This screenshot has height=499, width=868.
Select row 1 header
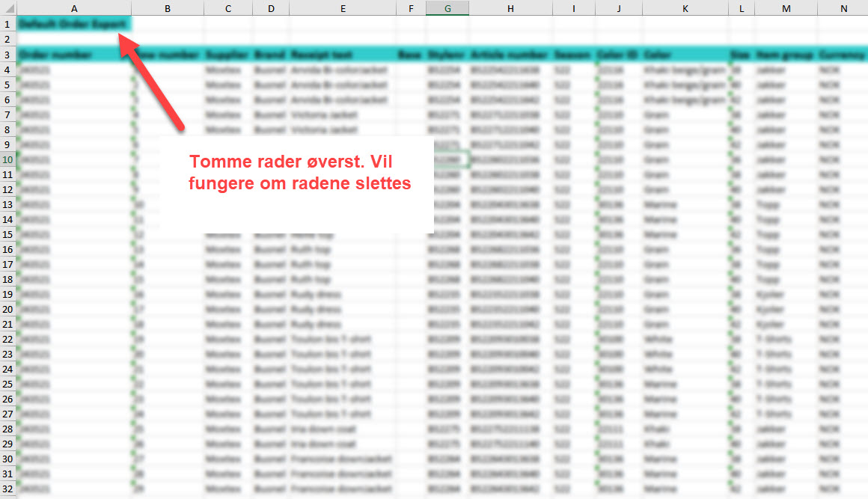(x=7, y=24)
